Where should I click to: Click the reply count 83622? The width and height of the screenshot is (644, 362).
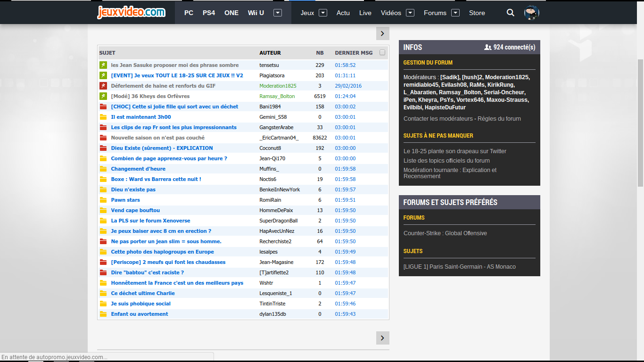[x=320, y=138]
